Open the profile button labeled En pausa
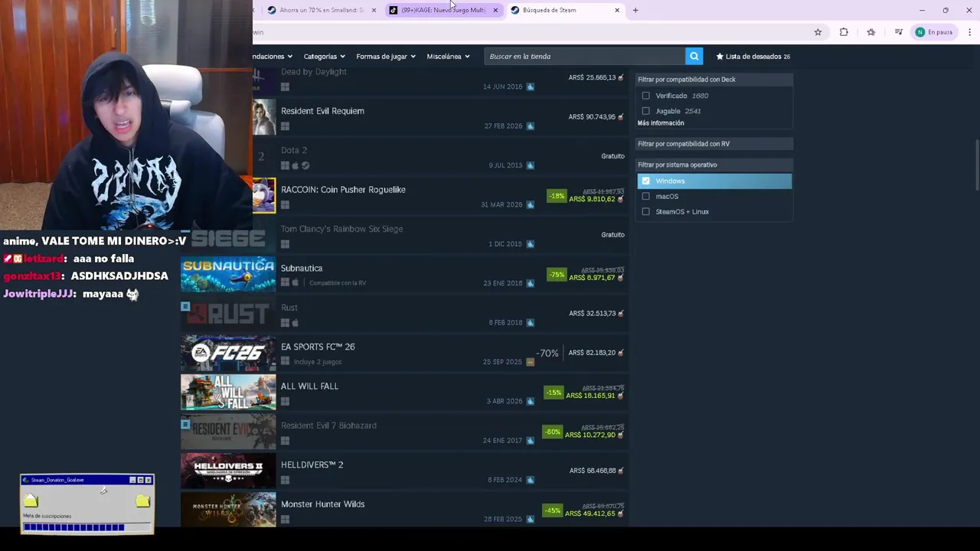980x551 pixels. click(933, 32)
